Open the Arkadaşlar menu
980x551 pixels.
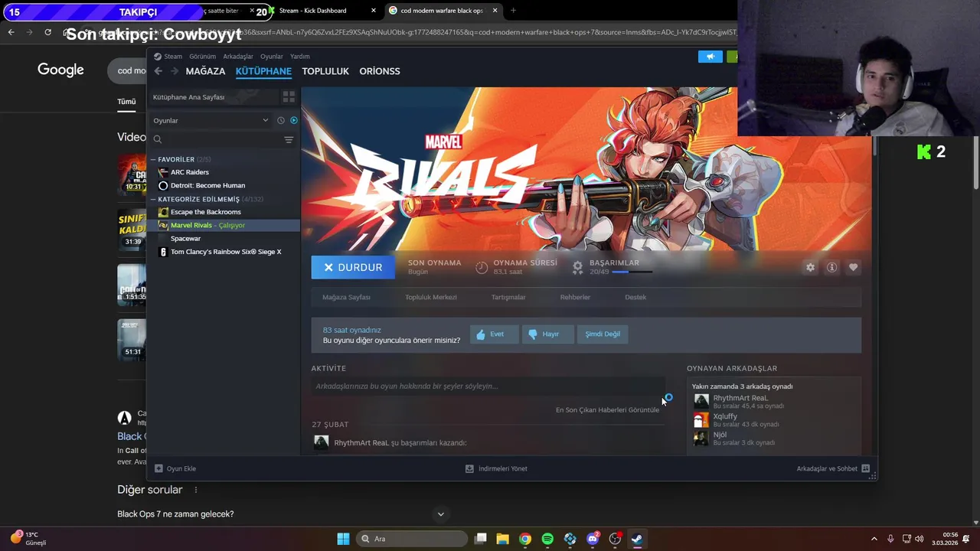click(238, 57)
